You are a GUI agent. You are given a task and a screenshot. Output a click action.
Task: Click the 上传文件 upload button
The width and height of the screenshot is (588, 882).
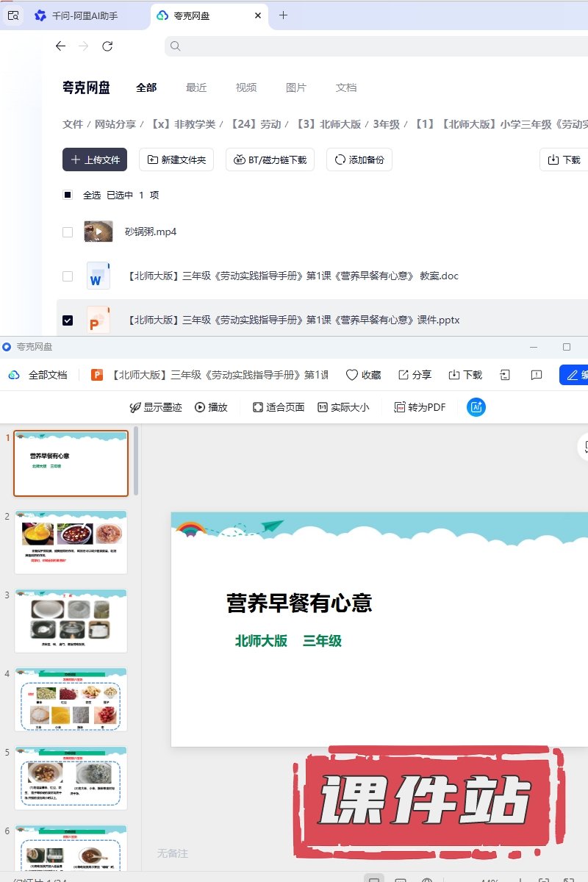[x=95, y=159]
